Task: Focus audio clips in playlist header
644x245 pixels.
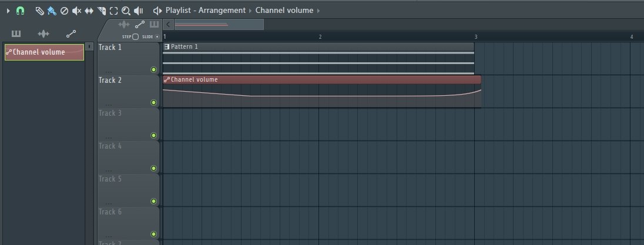Action: point(123,25)
